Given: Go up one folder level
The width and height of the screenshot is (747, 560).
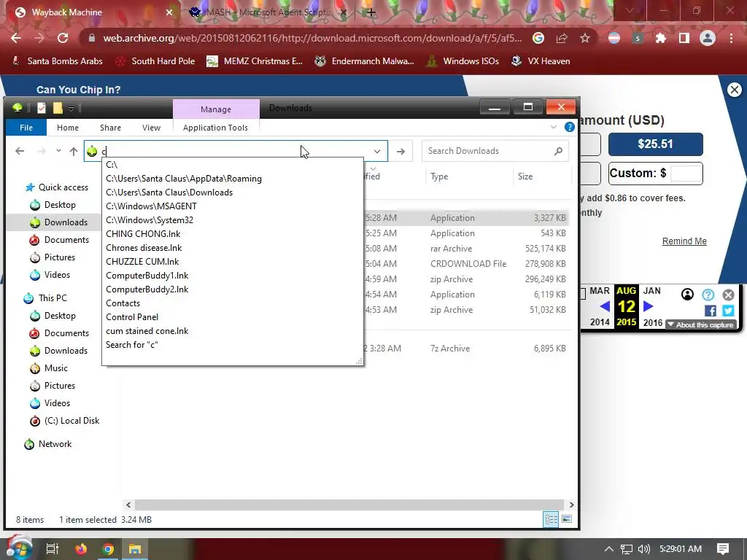Looking at the screenshot, I should pyautogui.click(x=74, y=151).
